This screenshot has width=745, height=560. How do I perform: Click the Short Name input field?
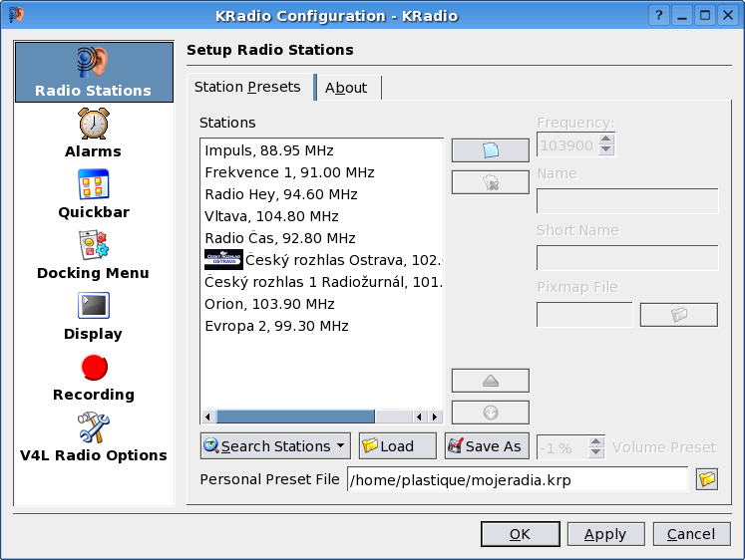627,258
